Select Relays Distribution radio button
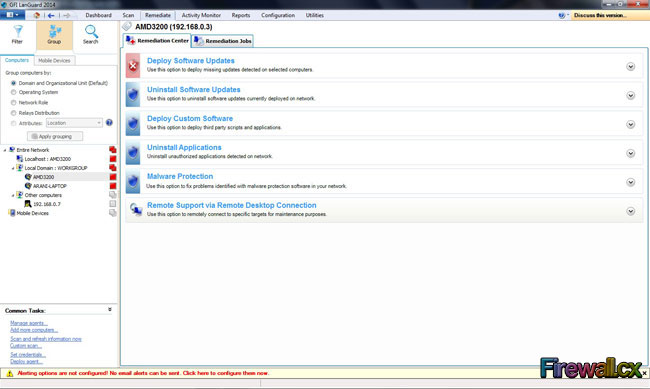The height and width of the screenshot is (389, 650). [14, 113]
